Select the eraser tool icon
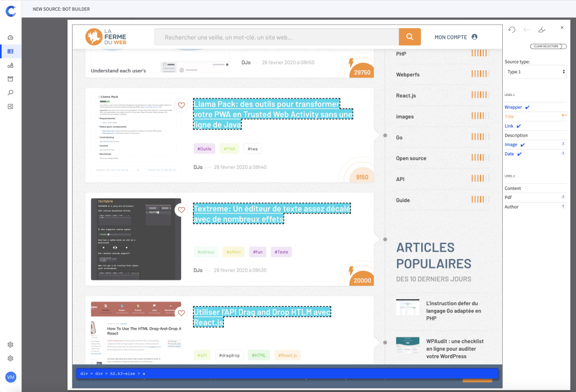The image size is (576, 392). point(542,30)
